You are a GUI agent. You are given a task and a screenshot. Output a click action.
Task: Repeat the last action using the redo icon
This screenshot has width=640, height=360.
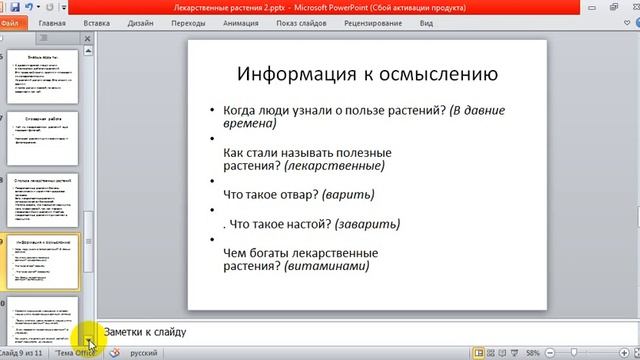(49, 7)
